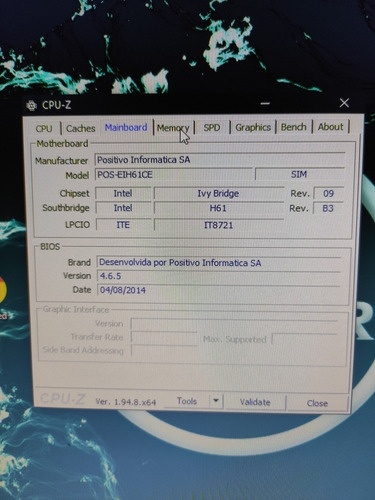Click the BIOS Date value 04/08/2014
This screenshot has height=500, width=375.
219,290
